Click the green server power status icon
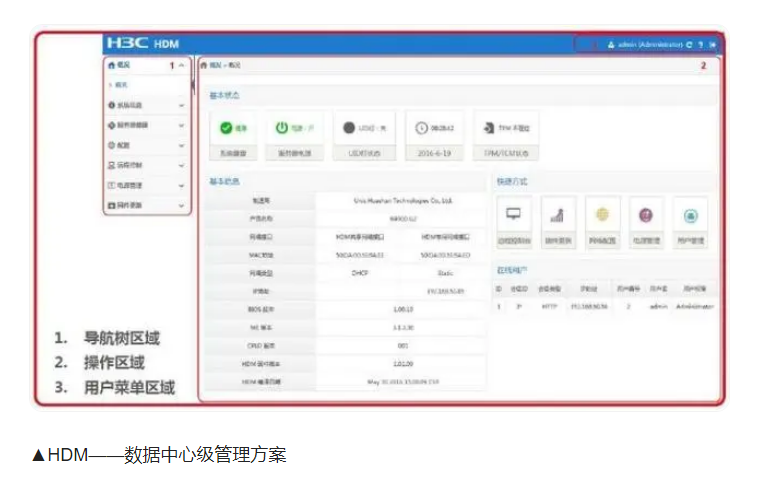772x479 pixels. pyautogui.click(x=282, y=128)
